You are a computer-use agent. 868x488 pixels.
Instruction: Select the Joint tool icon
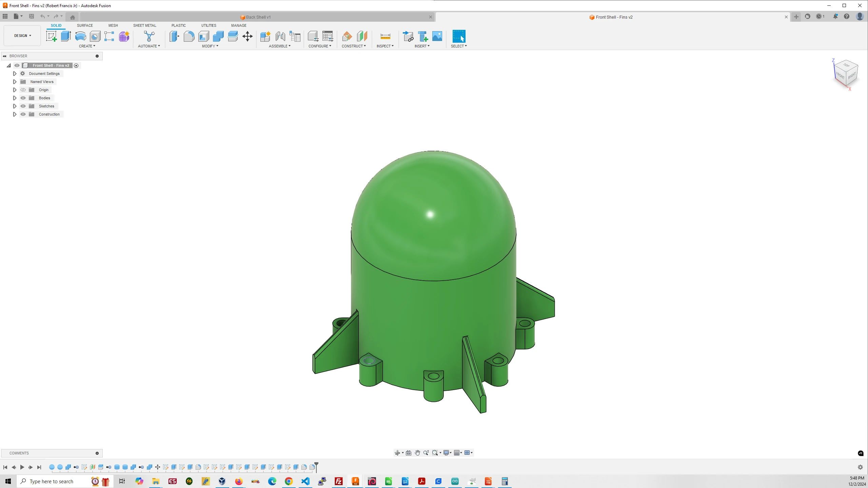pos(280,36)
